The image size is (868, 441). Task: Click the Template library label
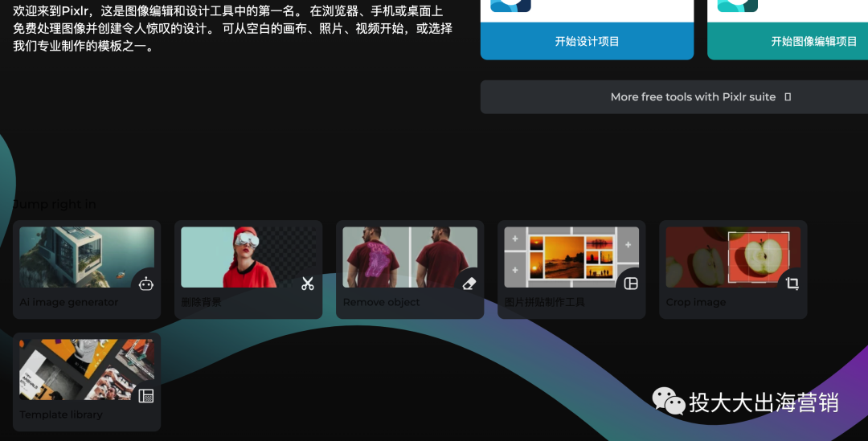[x=61, y=414]
